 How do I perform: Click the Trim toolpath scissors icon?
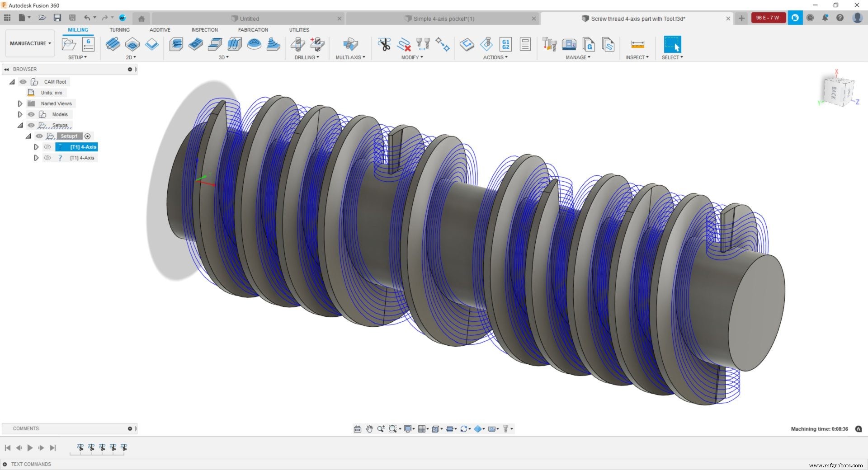385,44
